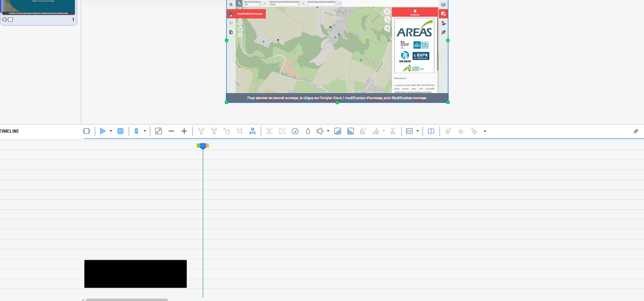Expand the closed caption CC dropdown

click(417, 131)
